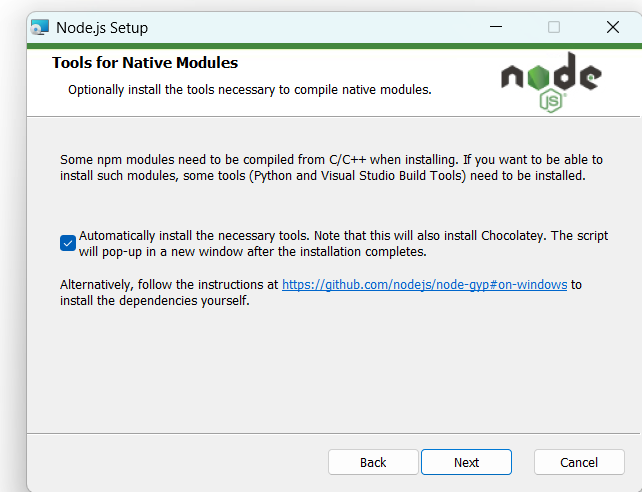Click the green hexagon in the node logo
The width and height of the screenshot is (642, 492).
[538, 77]
